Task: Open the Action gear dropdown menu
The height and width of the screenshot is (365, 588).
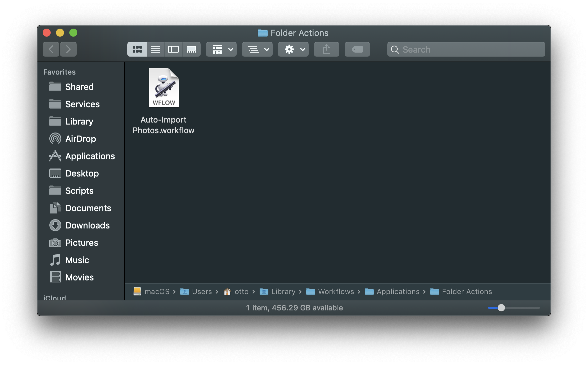Action: coord(293,49)
